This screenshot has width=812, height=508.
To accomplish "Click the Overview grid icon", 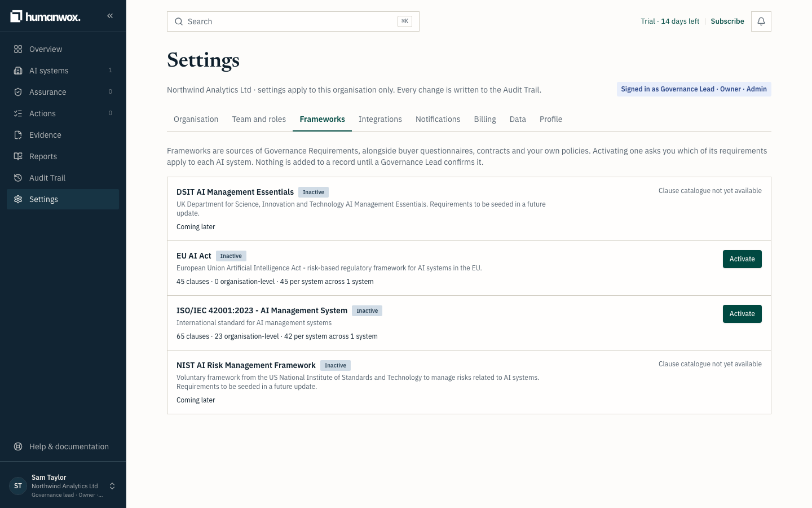I will coord(18,49).
